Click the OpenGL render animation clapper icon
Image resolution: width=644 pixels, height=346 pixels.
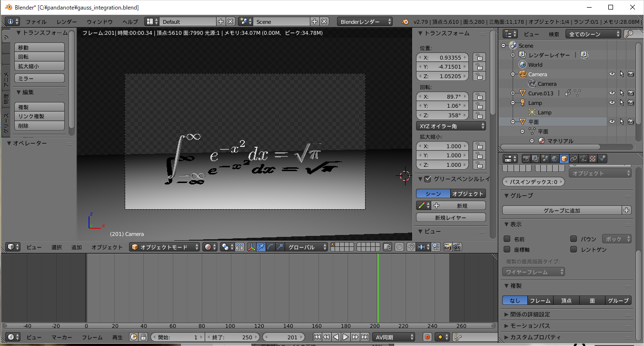(x=457, y=247)
